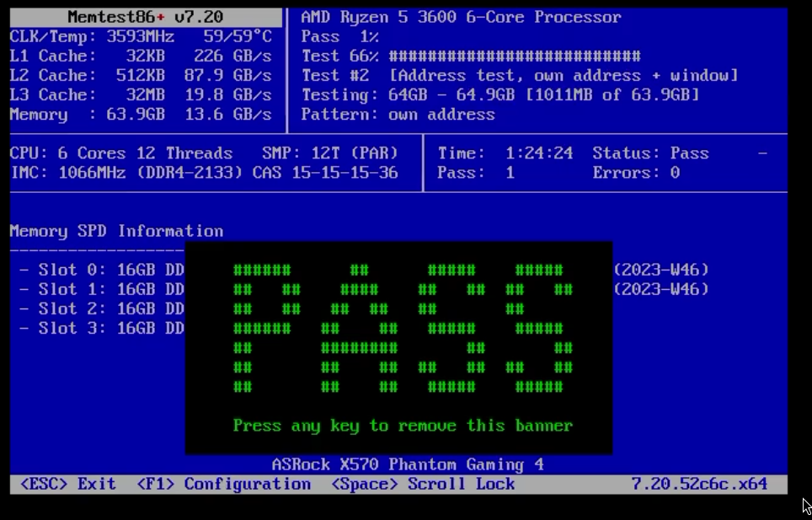Image resolution: width=812 pixels, height=520 pixels.
Task: Click the <ESC> Exit option
Action: coord(67,484)
